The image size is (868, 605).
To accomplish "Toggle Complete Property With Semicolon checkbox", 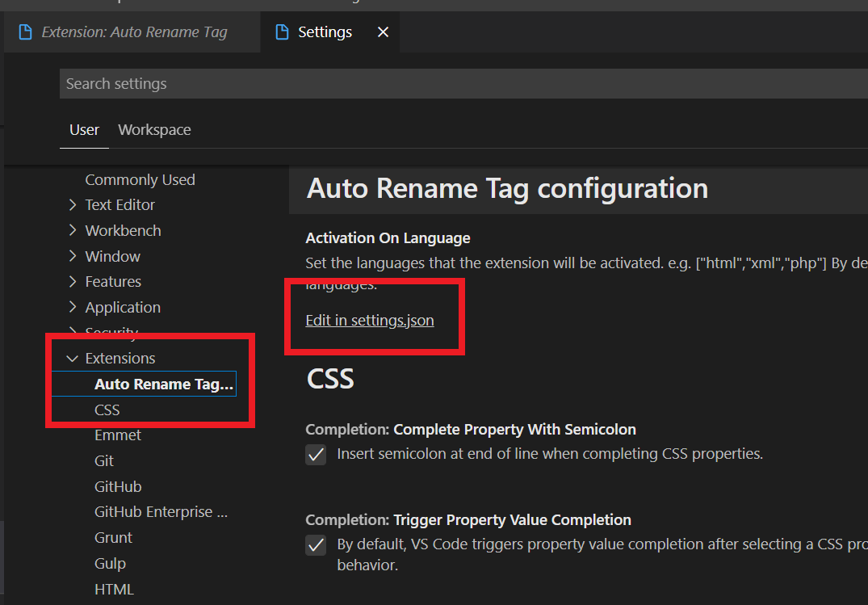I will pos(316,455).
